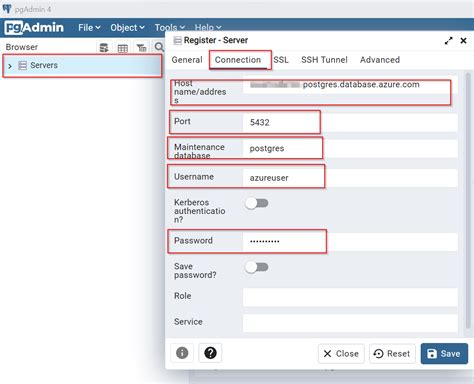Switch to the General tab
The width and height of the screenshot is (474, 384).
[x=187, y=60]
